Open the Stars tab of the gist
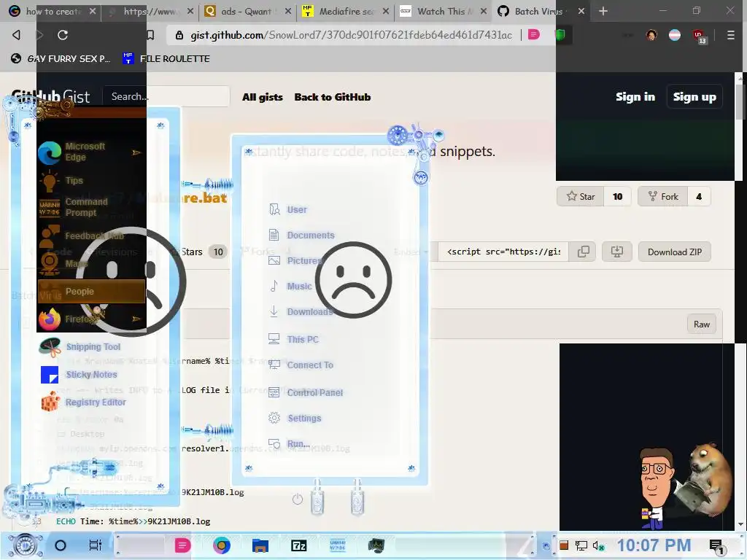The image size is (747, 560). tap(199, 252)
